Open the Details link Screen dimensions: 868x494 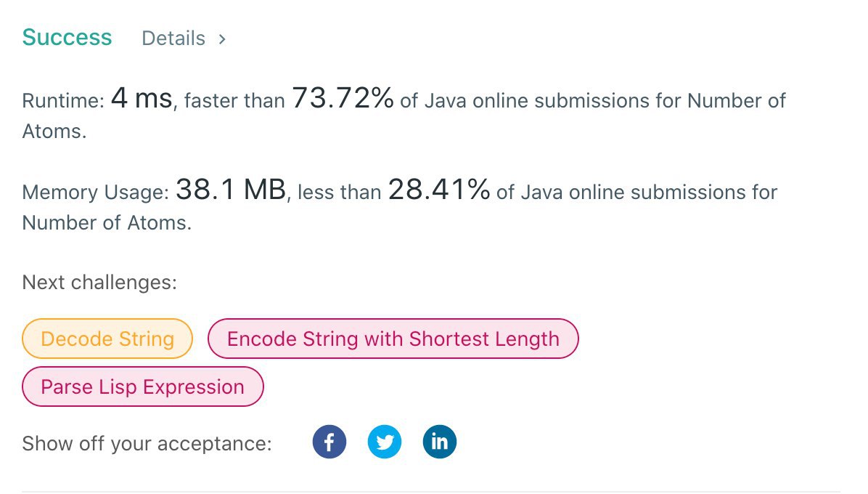point(173,39)
